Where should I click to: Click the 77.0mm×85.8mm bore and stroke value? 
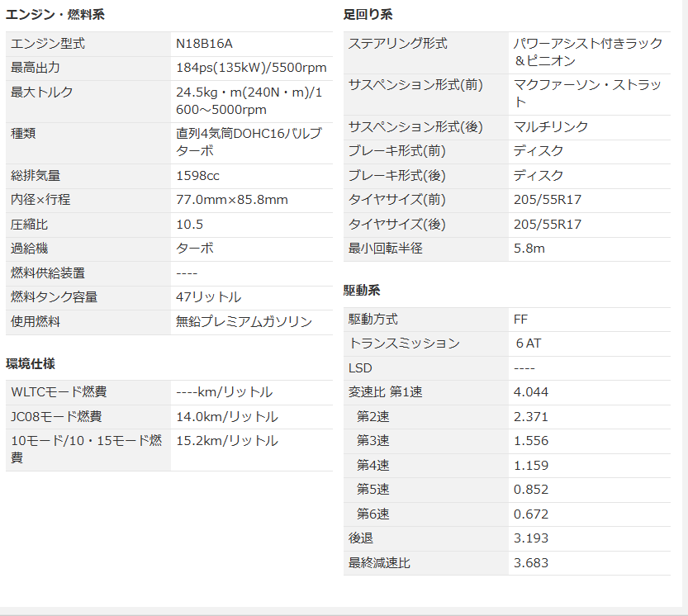(x=231, y=200)
